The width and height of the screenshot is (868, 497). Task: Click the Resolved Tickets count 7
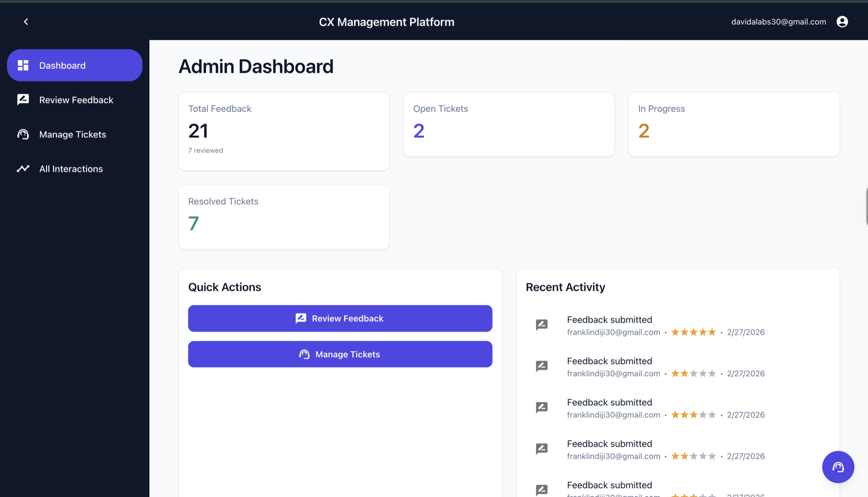click(194, 224)
